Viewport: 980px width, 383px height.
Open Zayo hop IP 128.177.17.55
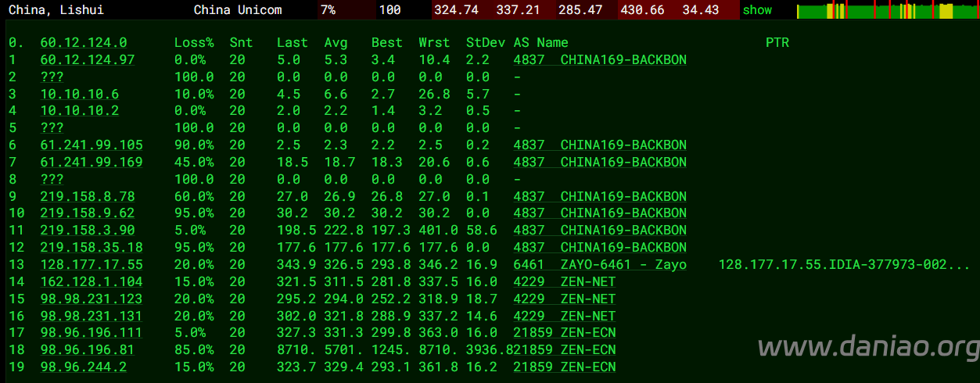[x=91, y=265]
